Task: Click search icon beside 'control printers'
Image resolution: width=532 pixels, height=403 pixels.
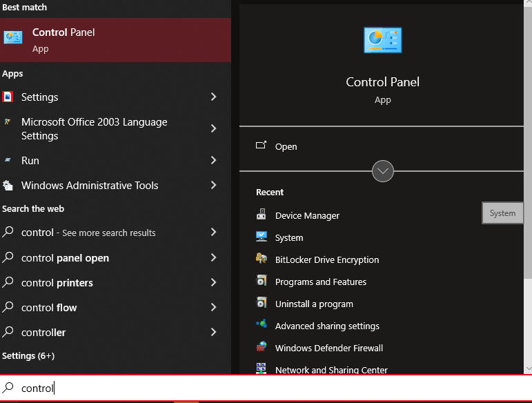Action: click(x=8, y=282)
